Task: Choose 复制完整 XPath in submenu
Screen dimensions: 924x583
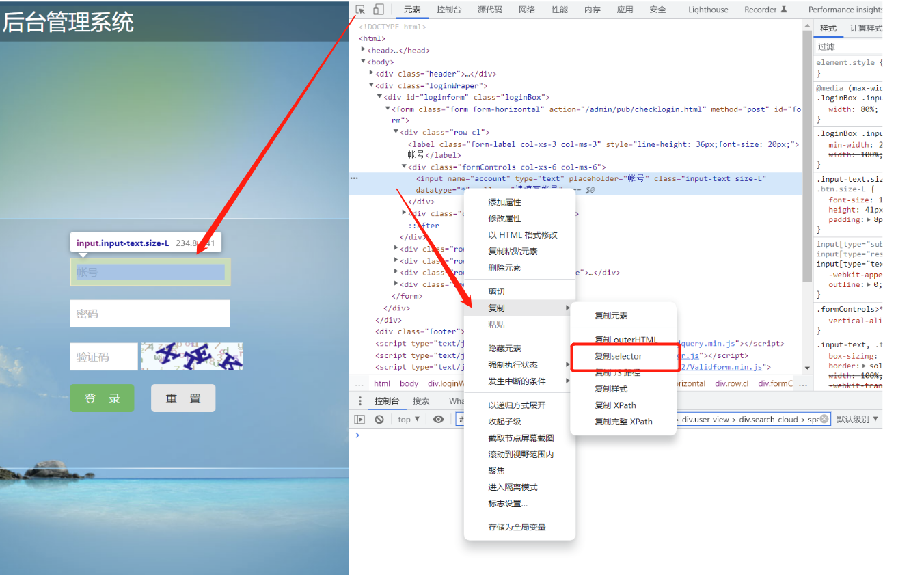Action: point(623,422)
